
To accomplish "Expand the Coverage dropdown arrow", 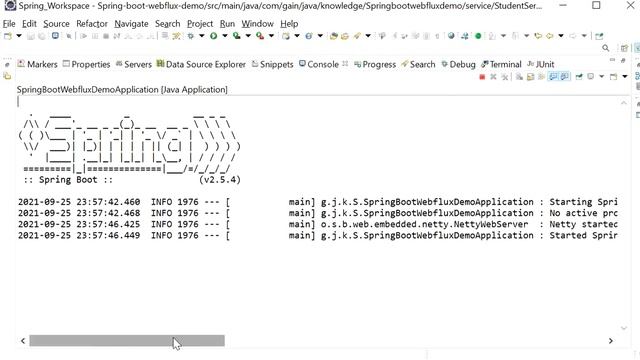I will 248,36.
